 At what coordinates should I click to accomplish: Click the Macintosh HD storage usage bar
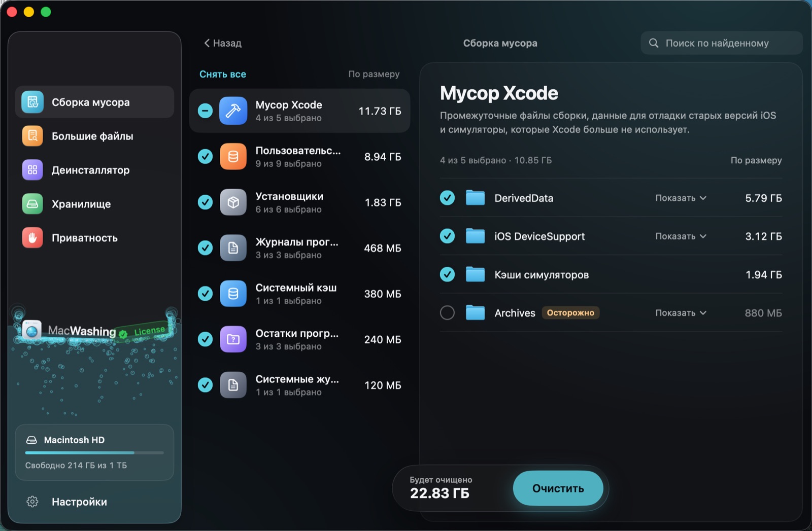pos(94,452)
